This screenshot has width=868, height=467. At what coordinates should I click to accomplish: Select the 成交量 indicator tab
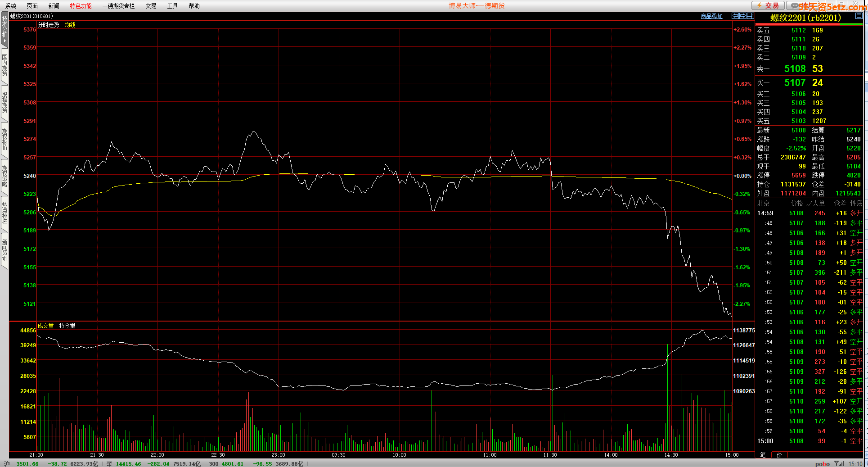click(x=46, y=326)
